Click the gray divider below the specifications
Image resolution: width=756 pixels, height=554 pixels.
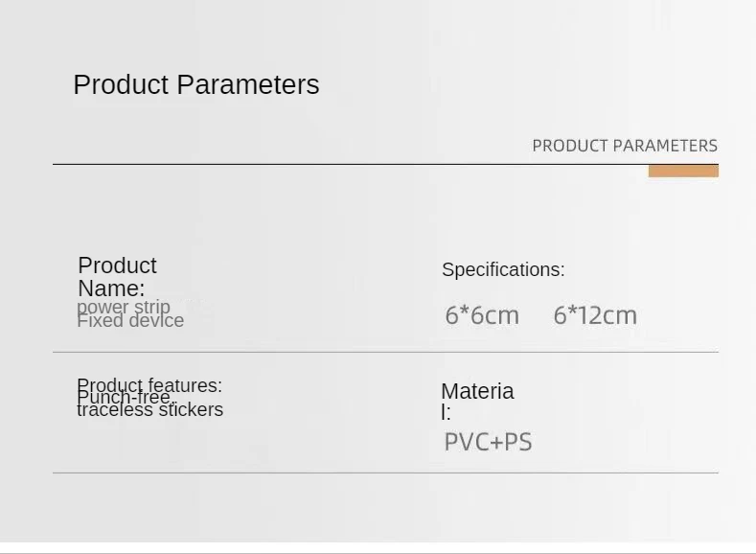[385, 352]
